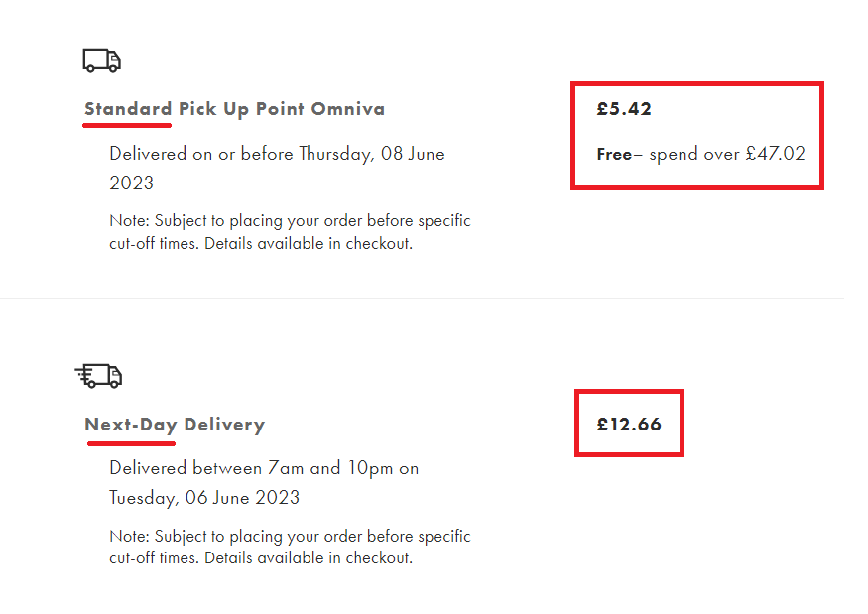The height and width of the screenshot is (614, 868).
Task: Click the '£47.02' threshold amount
Action: (x=775, y=154)
